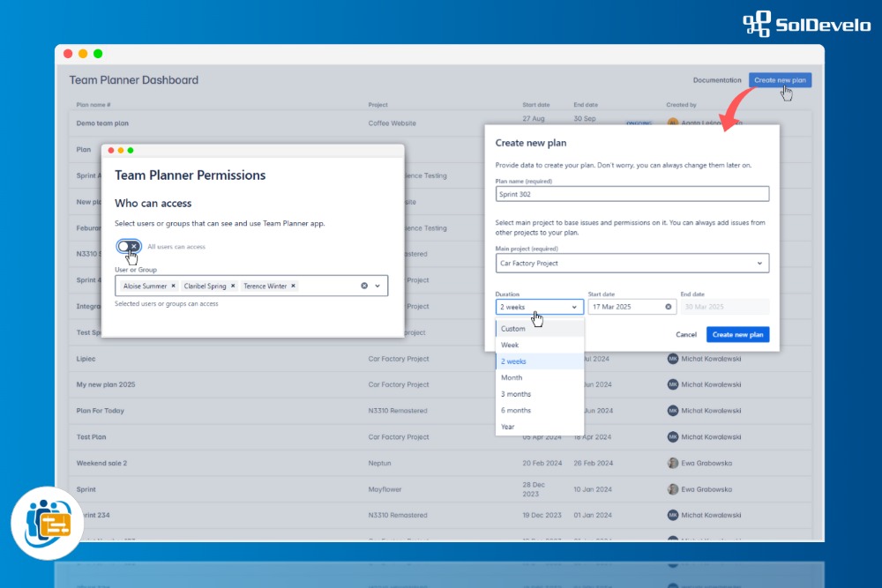882x588 pixels.
Task: Click the Sprint 302 plan name field
Action: (632, 193)
